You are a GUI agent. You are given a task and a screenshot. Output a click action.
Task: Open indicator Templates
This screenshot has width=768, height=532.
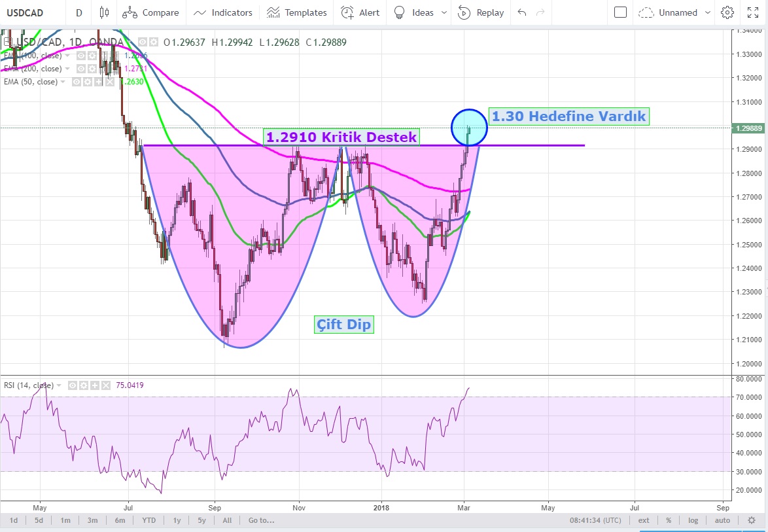297,12
